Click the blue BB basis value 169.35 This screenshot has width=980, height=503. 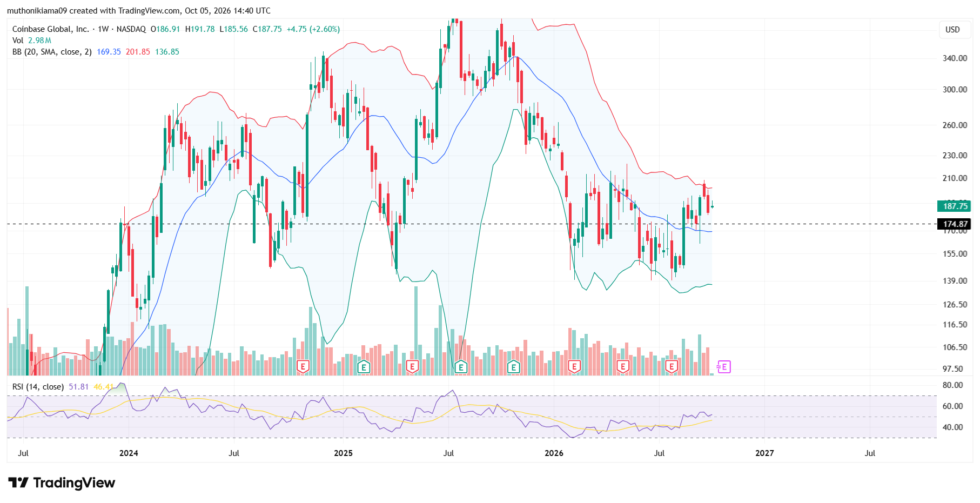(x=109, y=52)
